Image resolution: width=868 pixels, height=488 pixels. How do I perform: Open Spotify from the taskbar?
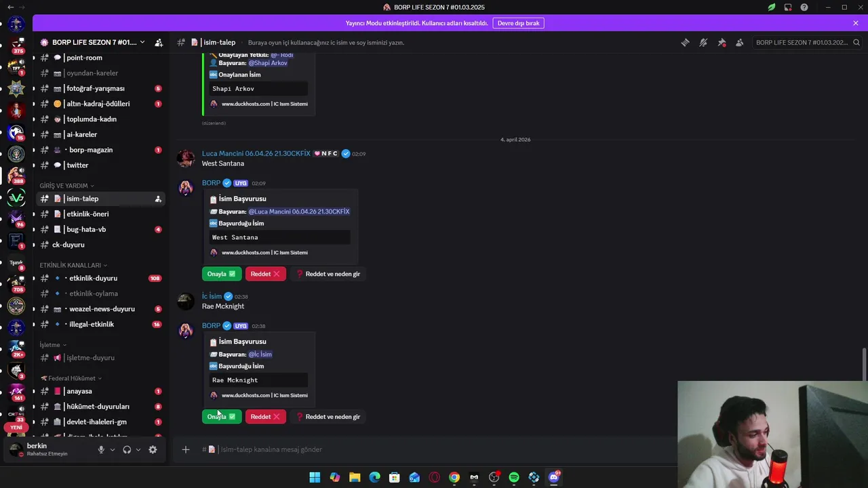tap(514, 477)
